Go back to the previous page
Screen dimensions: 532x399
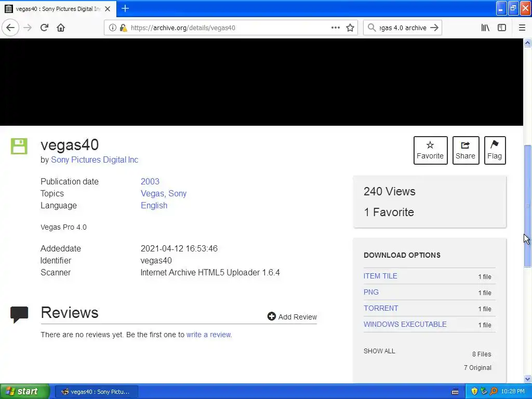pos(10,28)
